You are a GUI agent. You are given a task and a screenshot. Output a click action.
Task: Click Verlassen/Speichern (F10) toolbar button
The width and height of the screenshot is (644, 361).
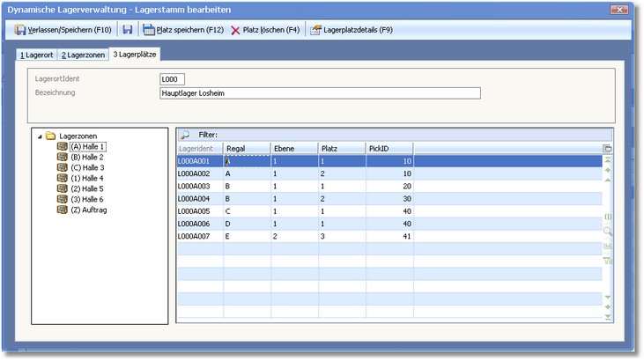coord(63,30)
